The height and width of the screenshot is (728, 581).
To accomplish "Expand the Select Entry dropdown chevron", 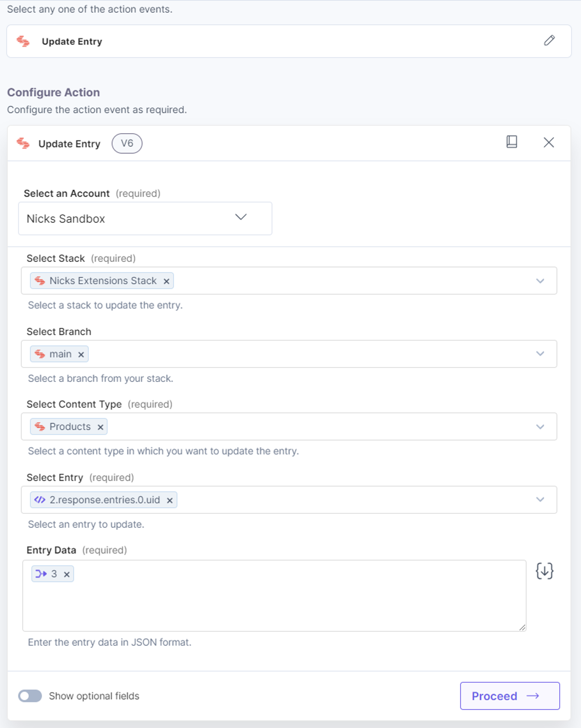I will click(x=540, y=499).
